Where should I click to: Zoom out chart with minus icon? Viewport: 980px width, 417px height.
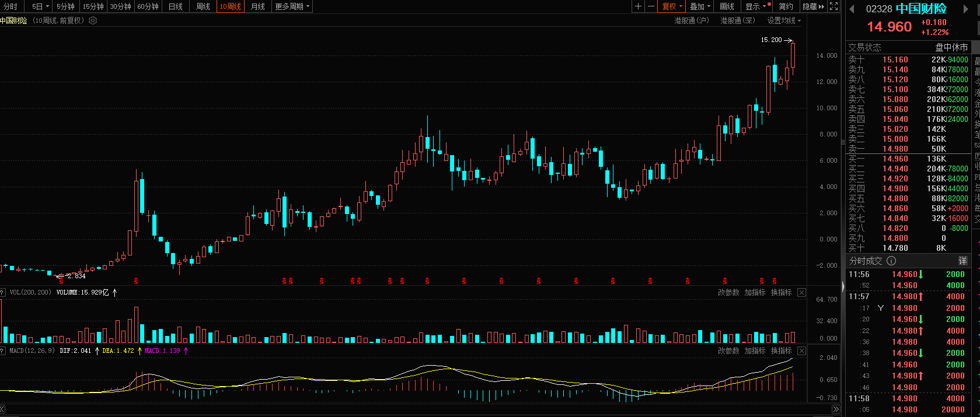pyautogui.click(x=651, y=6)
